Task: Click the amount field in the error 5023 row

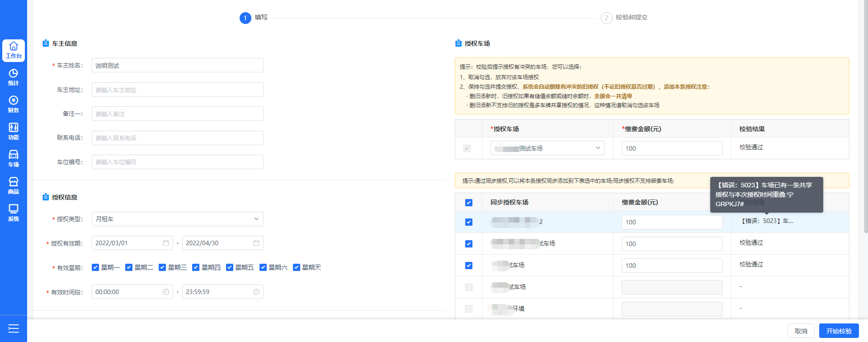Action: (672, 222)
